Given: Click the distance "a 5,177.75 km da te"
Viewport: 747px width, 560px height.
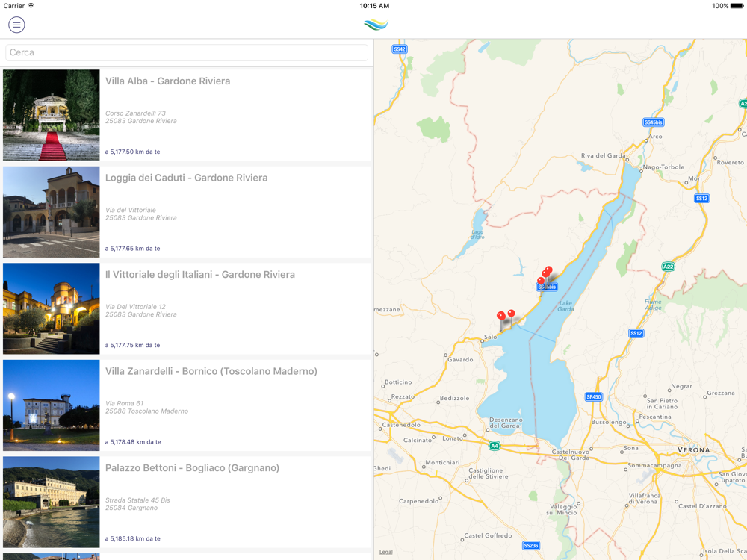Looking at the screenshot, I should pyautogui.click(x=132, y=345).
